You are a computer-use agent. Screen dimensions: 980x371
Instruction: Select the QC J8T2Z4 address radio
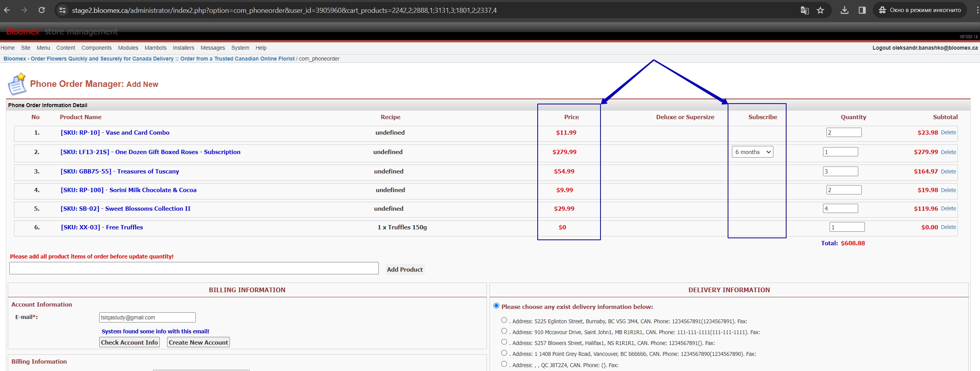504,364
